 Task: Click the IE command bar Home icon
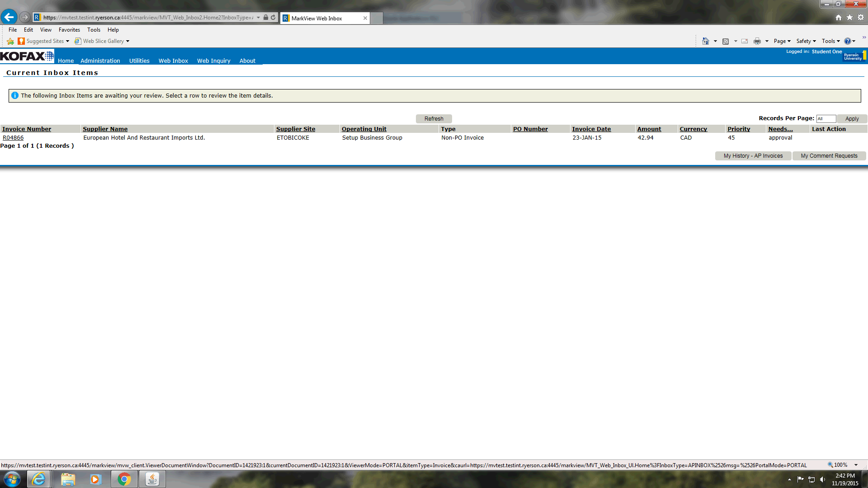[x=705, y=41]
